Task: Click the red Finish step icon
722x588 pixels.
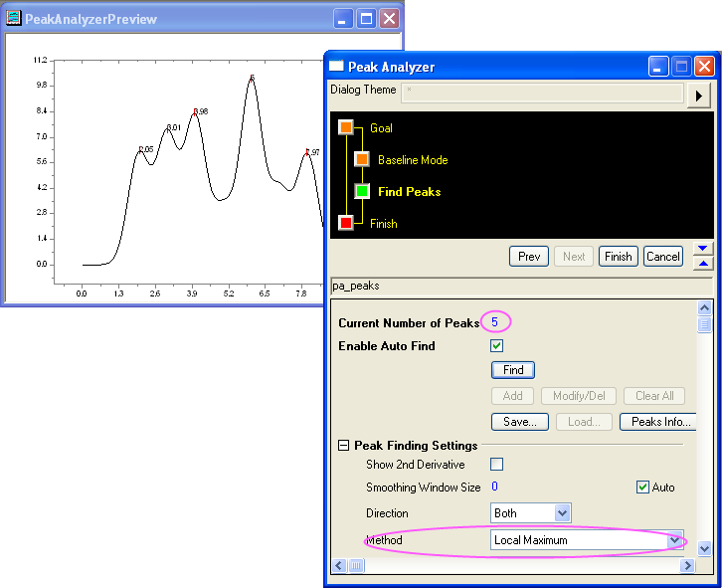Action: click(x=346, y=223)
